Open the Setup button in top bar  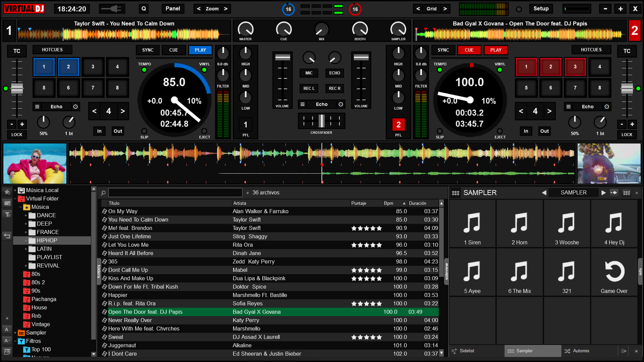click(541, 9)
